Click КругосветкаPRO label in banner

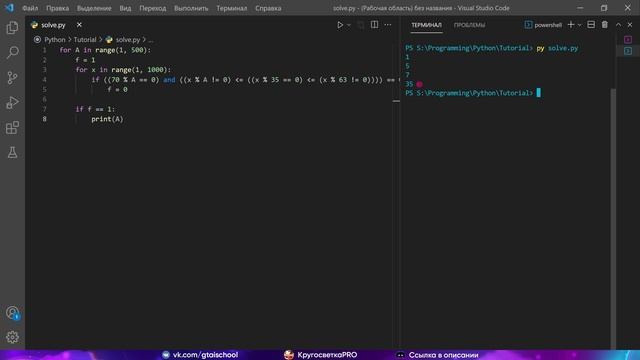327,355
